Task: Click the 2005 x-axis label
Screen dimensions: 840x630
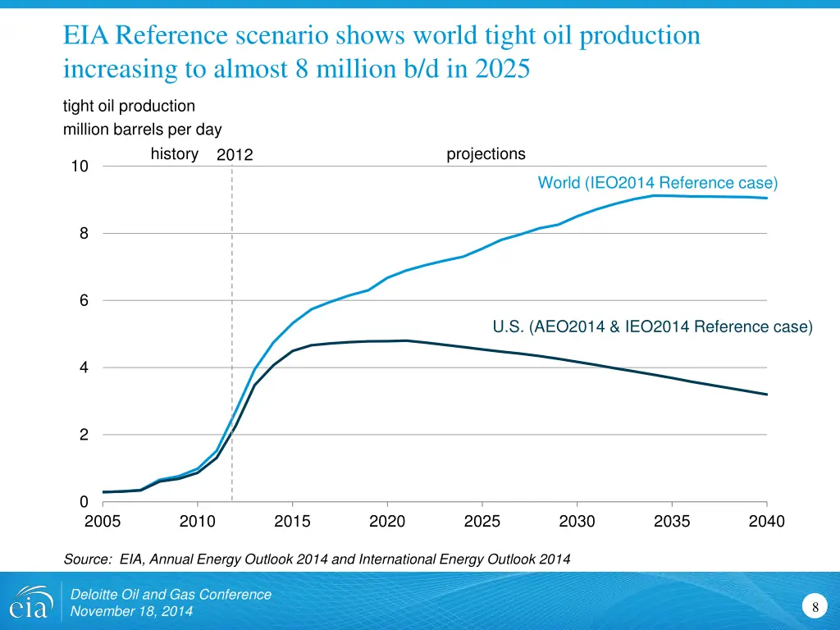Action: tap(103, 522)
